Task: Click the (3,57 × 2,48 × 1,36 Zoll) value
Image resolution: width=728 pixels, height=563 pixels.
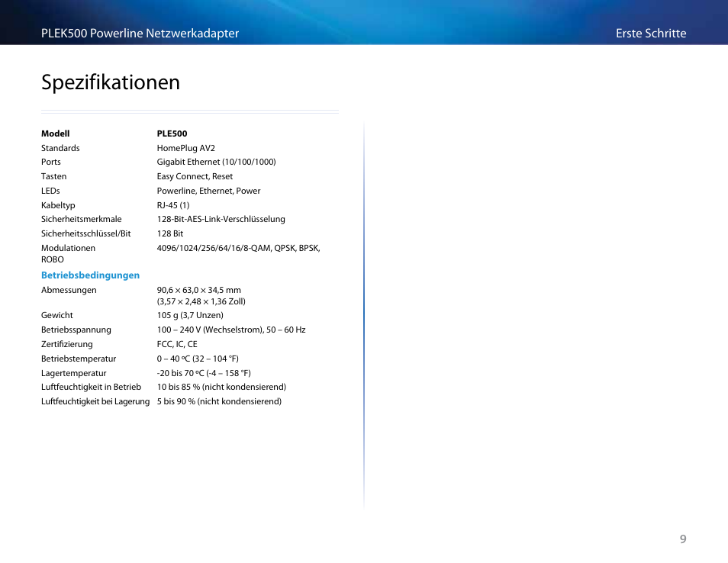Action: (x=201, y=301)
